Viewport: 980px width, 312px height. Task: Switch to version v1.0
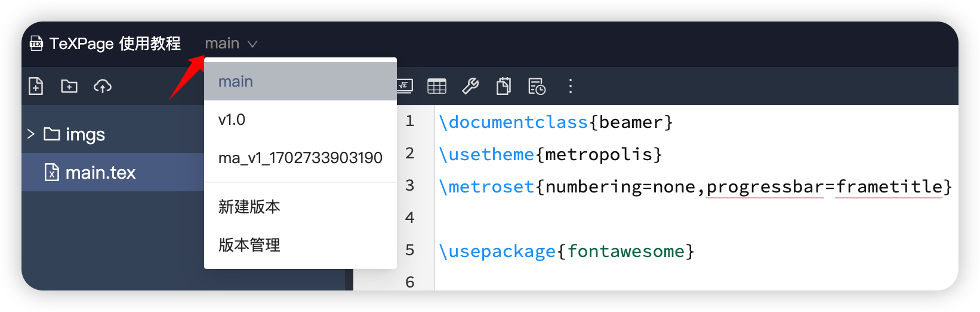coord(232,120)
